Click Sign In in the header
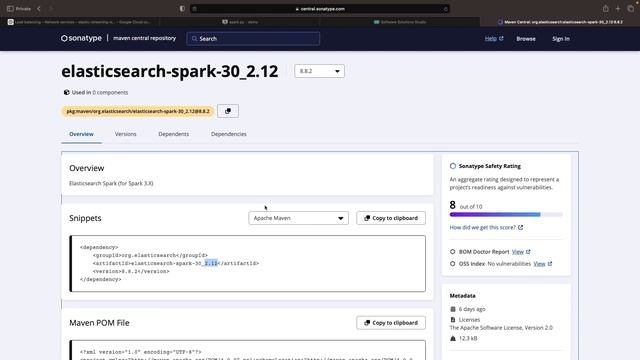The height and width of the screenshot is (360, 640). pos(561,39)
